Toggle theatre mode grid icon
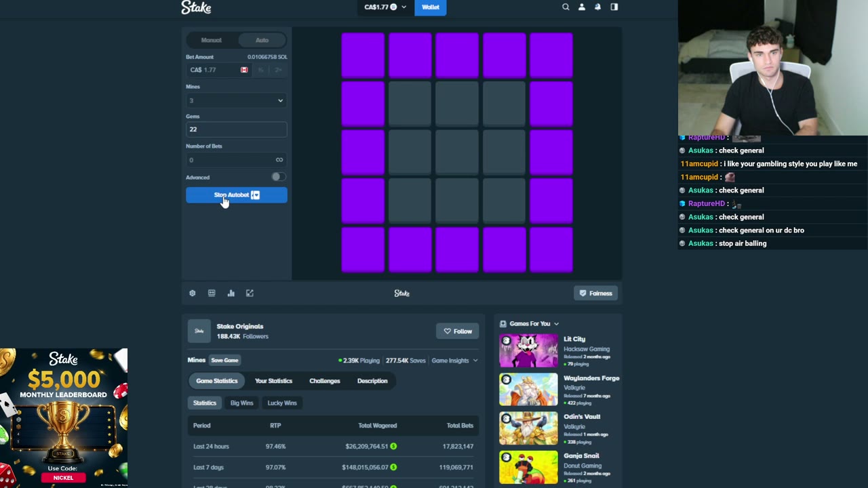868x488 pixels. coord(212,293)
